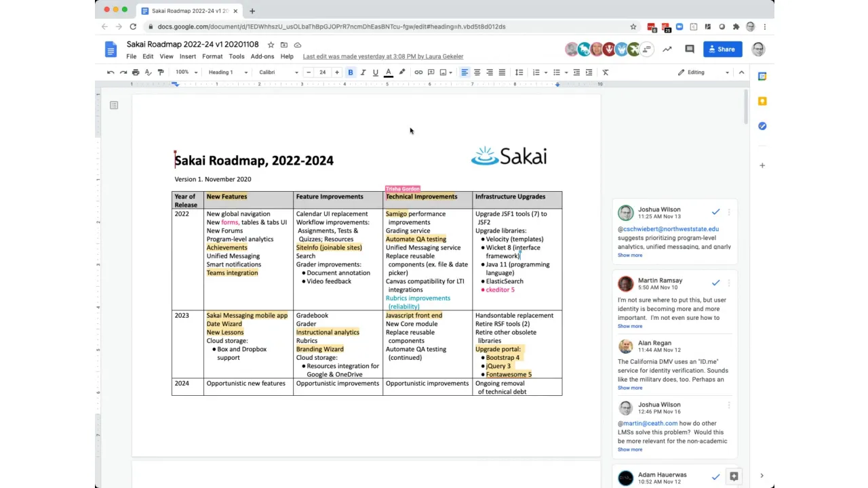
Task: Open the activity dashboard trend icon
Action: pyautogui.click(x=667, y=49)
